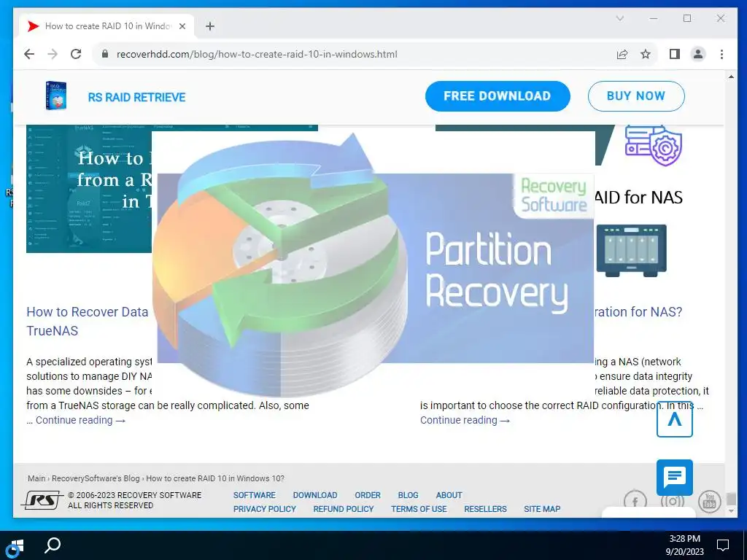Click the Partition Recovery overlay image

[x=374, y=265]
